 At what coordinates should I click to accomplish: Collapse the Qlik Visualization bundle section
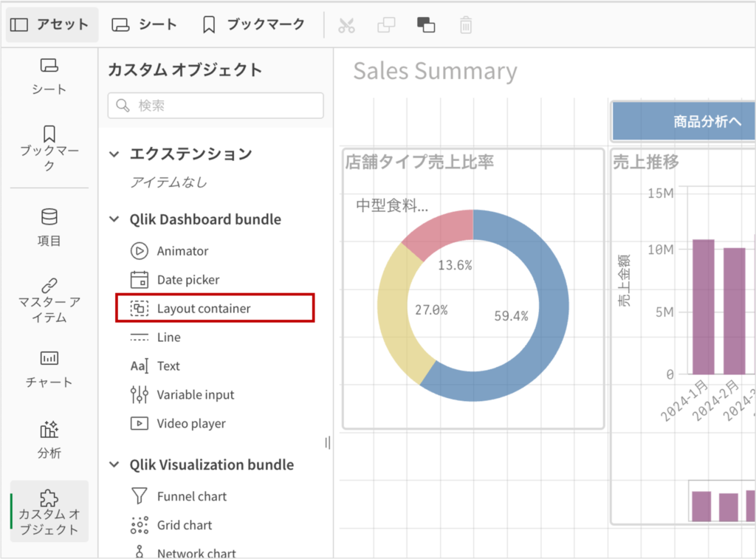[x=114, y=465]
